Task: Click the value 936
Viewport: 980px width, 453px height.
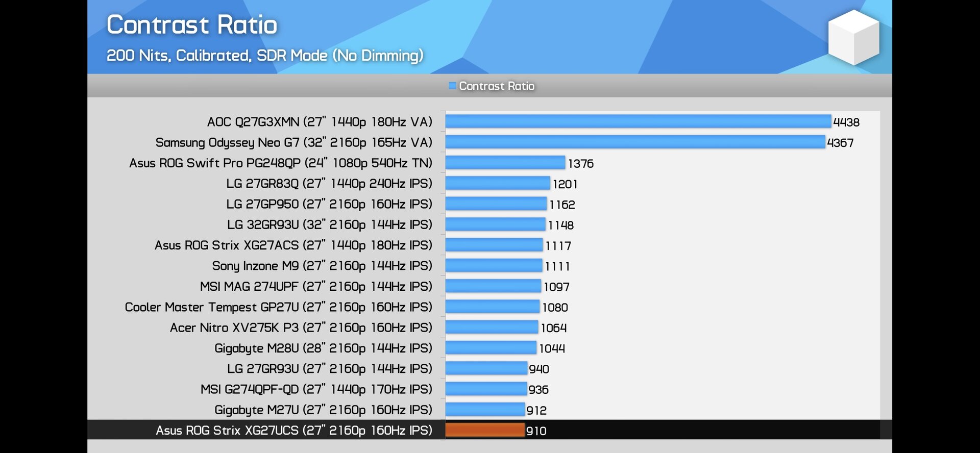Action: click(538, 390)
